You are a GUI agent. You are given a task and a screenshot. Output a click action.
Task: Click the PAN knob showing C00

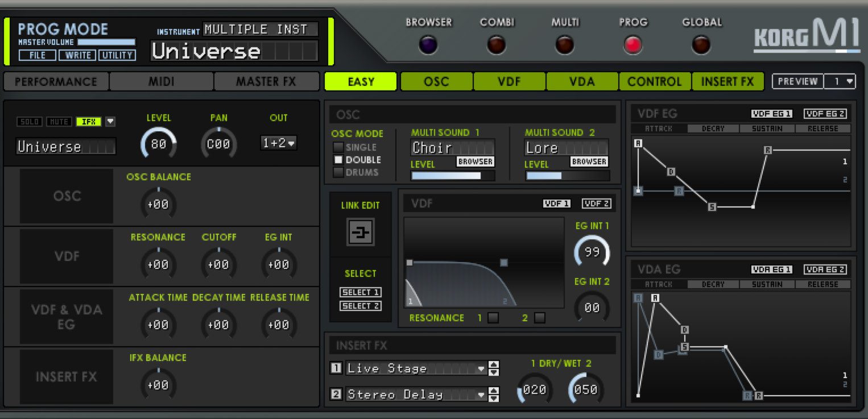218,144
